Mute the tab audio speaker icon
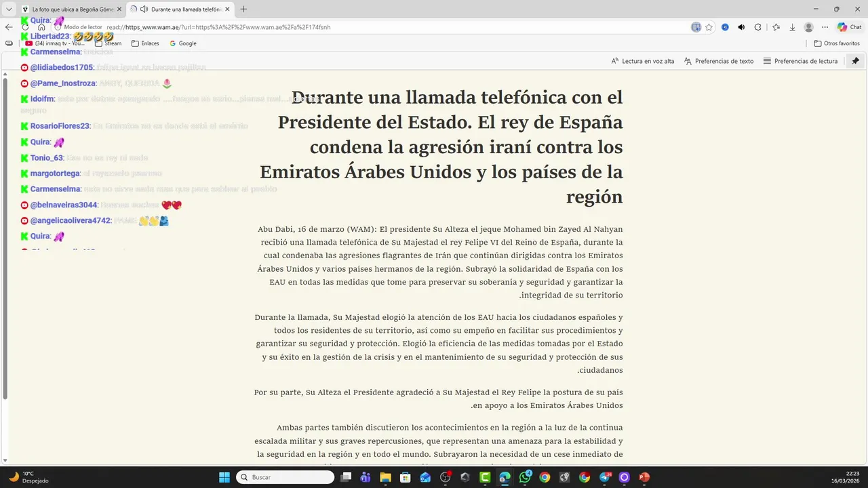Screen dimensions: 868x488 click(144, 9)
